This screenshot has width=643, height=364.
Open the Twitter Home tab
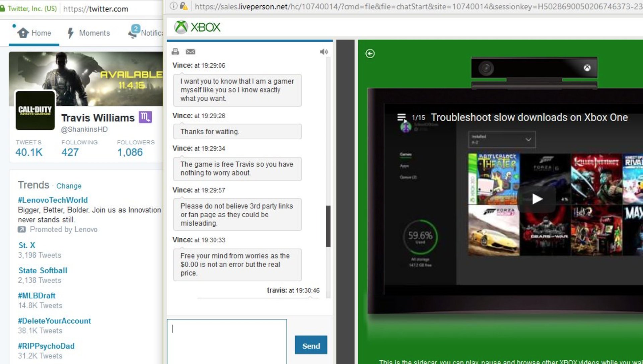click(x=34, y=33)
